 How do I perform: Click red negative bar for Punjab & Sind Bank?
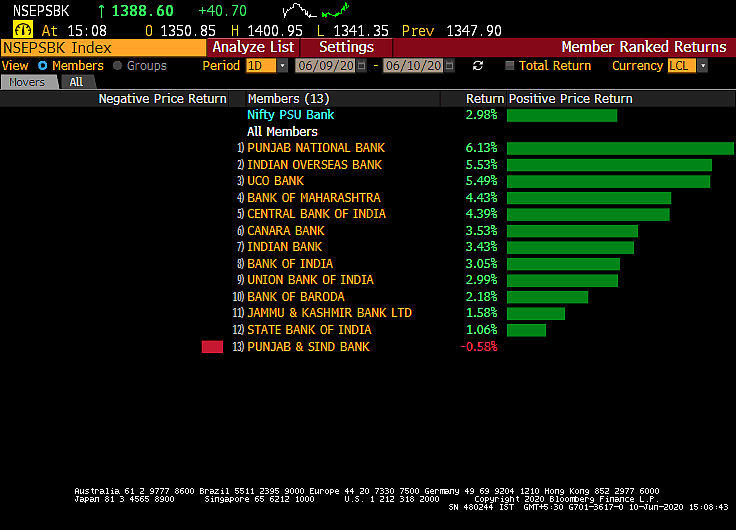(212, 347)
